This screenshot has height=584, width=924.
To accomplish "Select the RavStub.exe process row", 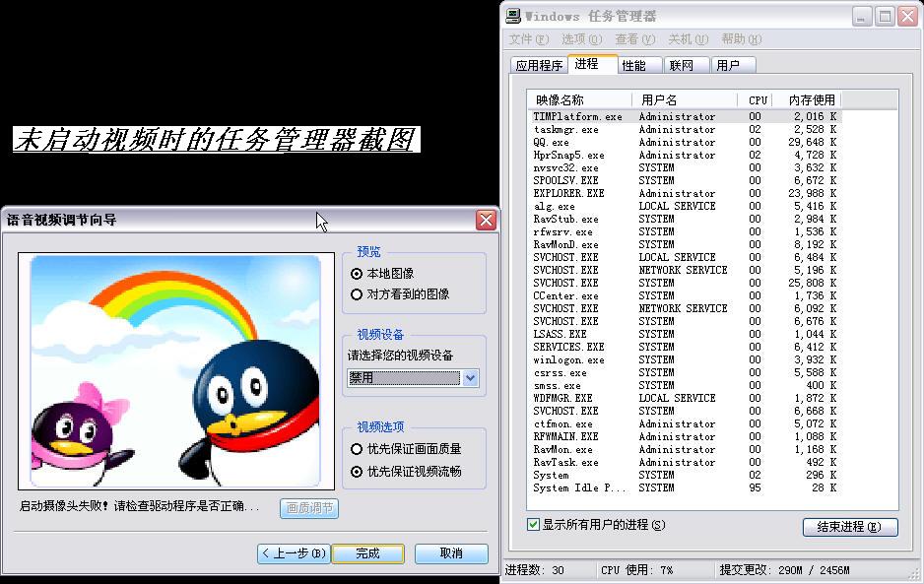I will pyautogui.click(x=685, y=220).
